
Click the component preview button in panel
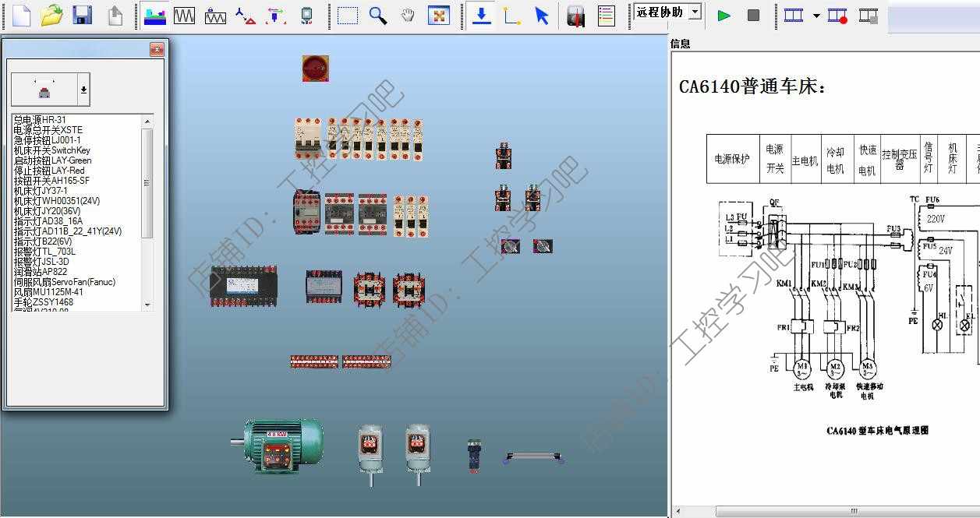[x=44, y=90]
